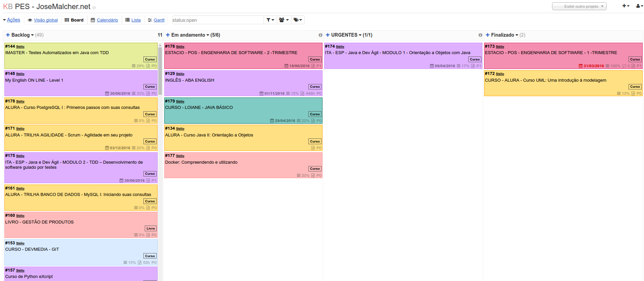Click assignee Stélio on task #179

[x=180, y=102]
